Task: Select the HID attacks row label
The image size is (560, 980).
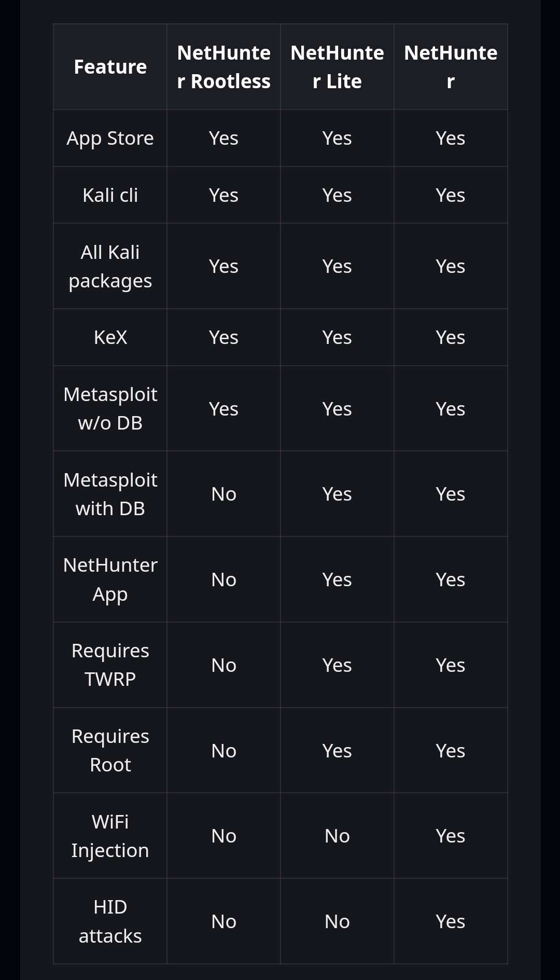Action: click(x=110, y=921)
